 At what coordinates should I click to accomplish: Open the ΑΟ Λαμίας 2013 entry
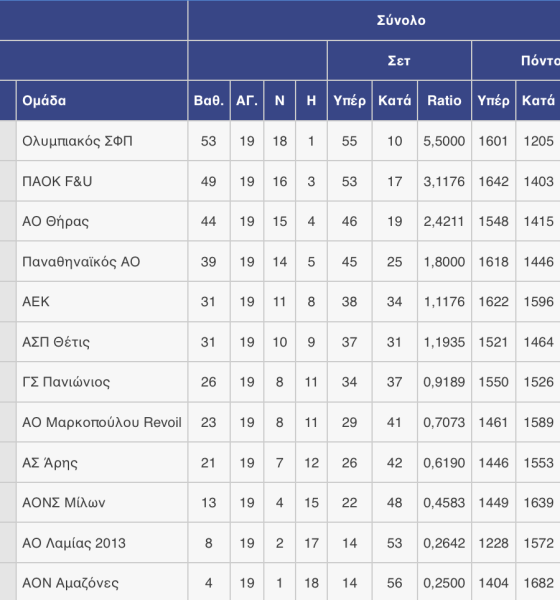click(x=74, y=543)
